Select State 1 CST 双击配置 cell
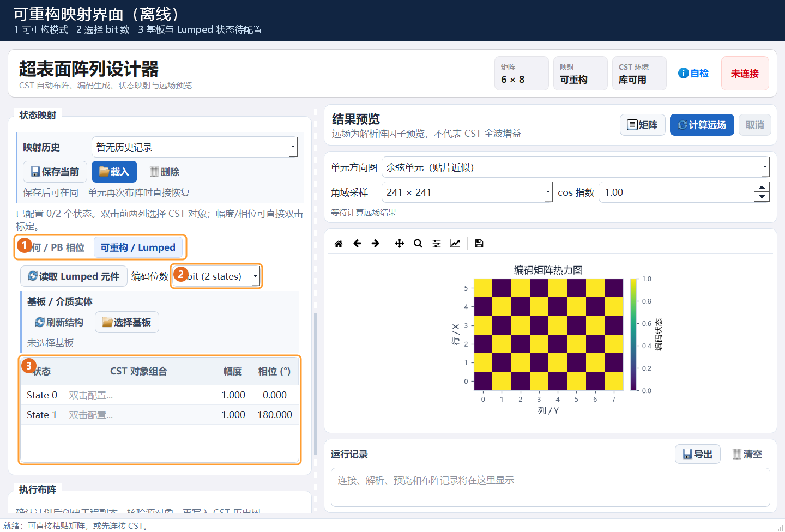Image resolution: width=785 pixels, height=532 pixels. click(139, 415)
